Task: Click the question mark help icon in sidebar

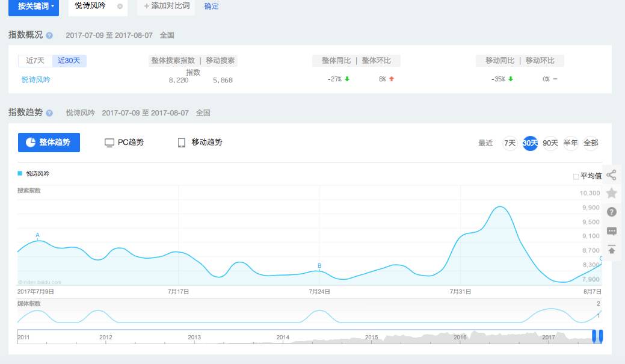Action: click(611, 212)
